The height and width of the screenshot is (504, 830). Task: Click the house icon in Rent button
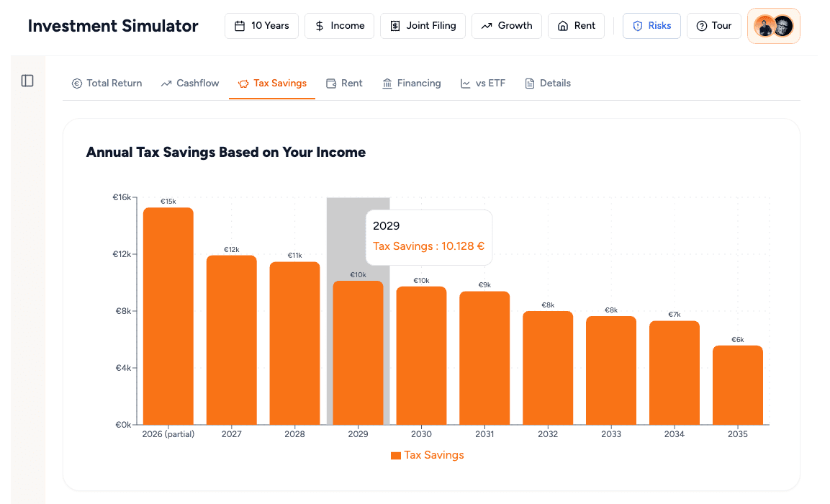(x=563, y=26)
